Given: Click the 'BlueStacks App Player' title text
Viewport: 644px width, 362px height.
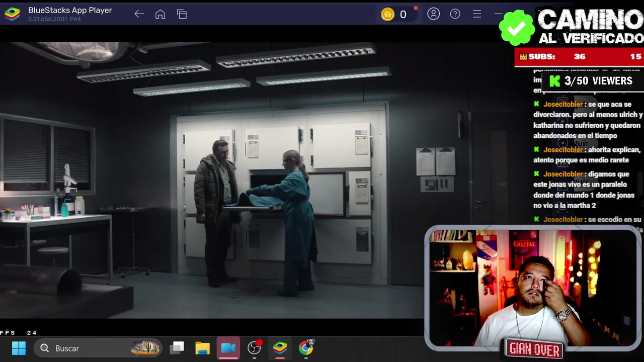Looking at the screenshot, I should pyautogui.click(x=70, y=10).
